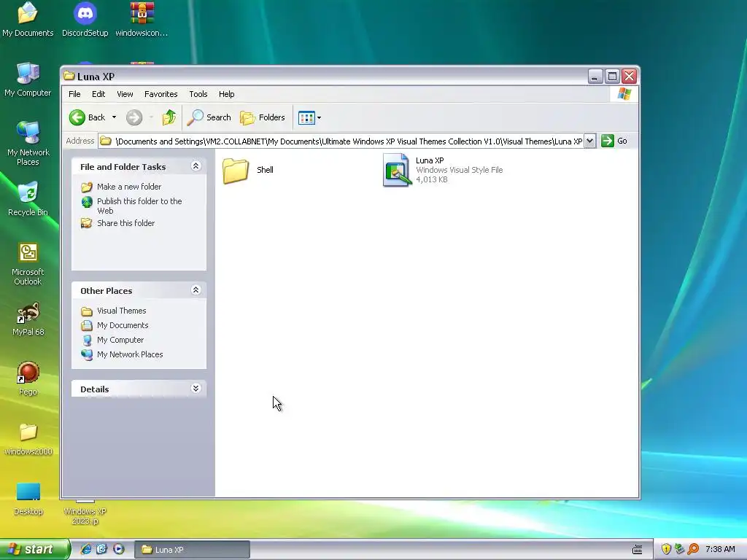Open My Computer from Other Places
Viewport: 747px width, 560px height.
(120, 340)
